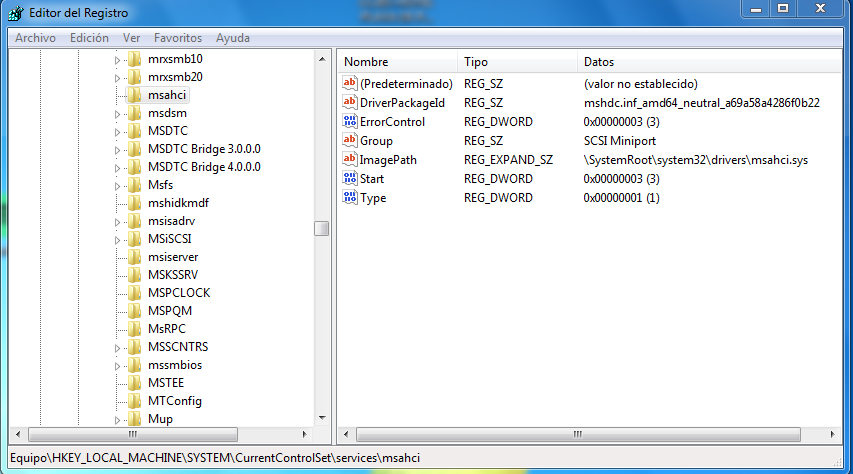The width and height of the screenshot is (853, 474).
Task: Expand the mssmbios key
Action: coord(117,366)
